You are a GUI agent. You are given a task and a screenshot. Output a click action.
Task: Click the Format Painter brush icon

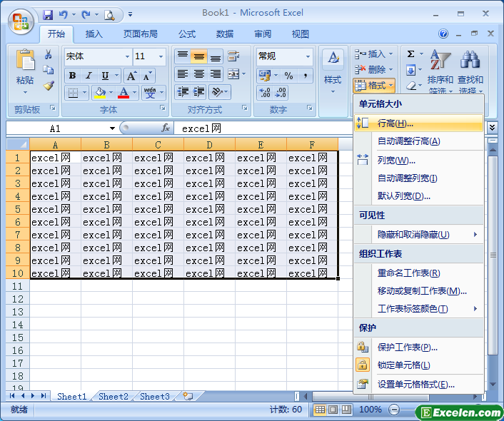49,86
